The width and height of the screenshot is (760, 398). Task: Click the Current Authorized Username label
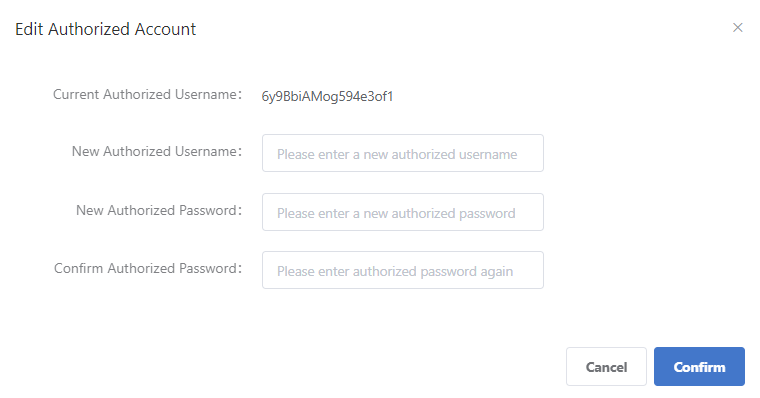pyautogui.click(x=147, y=95)
